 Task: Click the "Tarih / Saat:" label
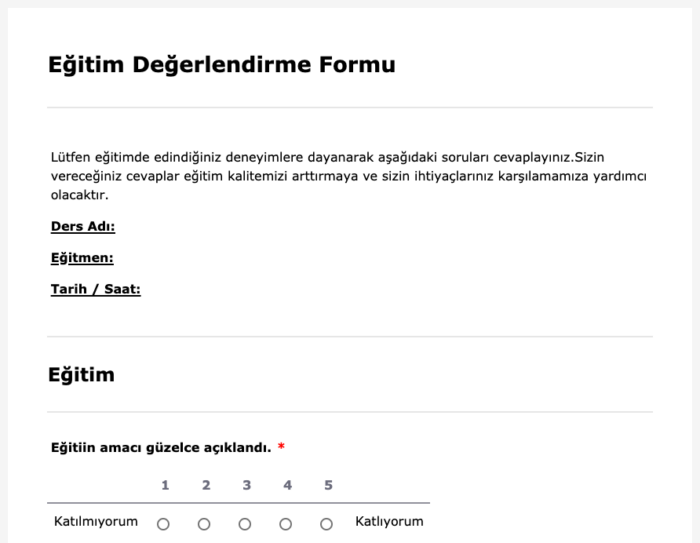96,290
